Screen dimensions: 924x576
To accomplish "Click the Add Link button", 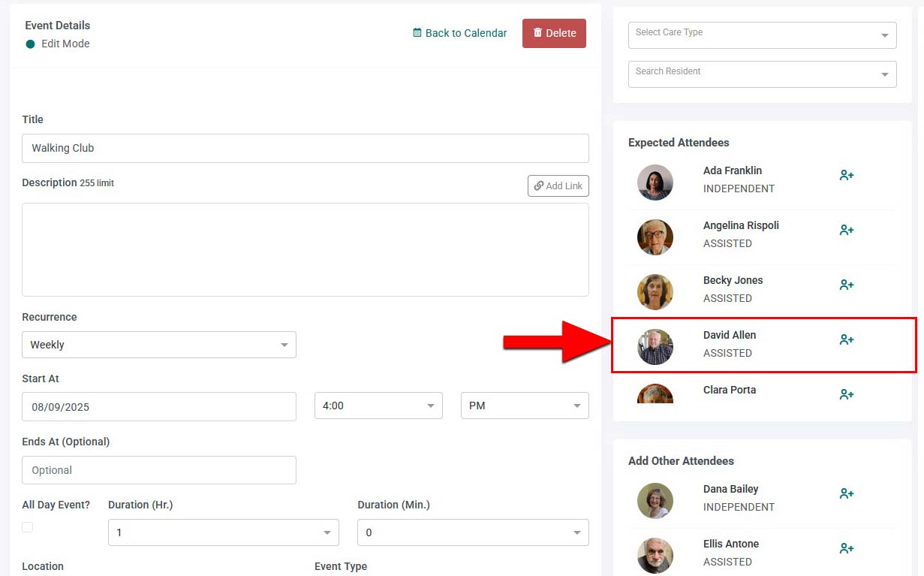I will [558, 185].
